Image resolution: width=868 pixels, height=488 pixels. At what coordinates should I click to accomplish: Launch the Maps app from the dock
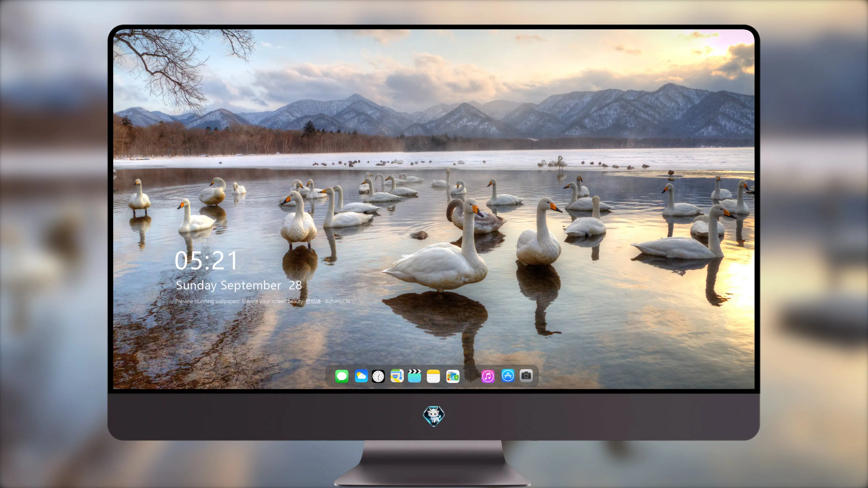click(x=397, y=376)
